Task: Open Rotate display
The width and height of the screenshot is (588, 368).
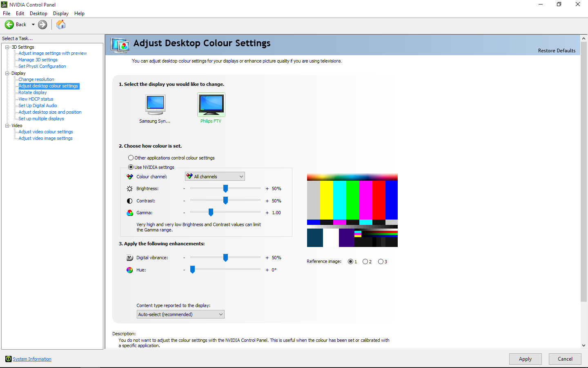Action: [x=33, y=92]
